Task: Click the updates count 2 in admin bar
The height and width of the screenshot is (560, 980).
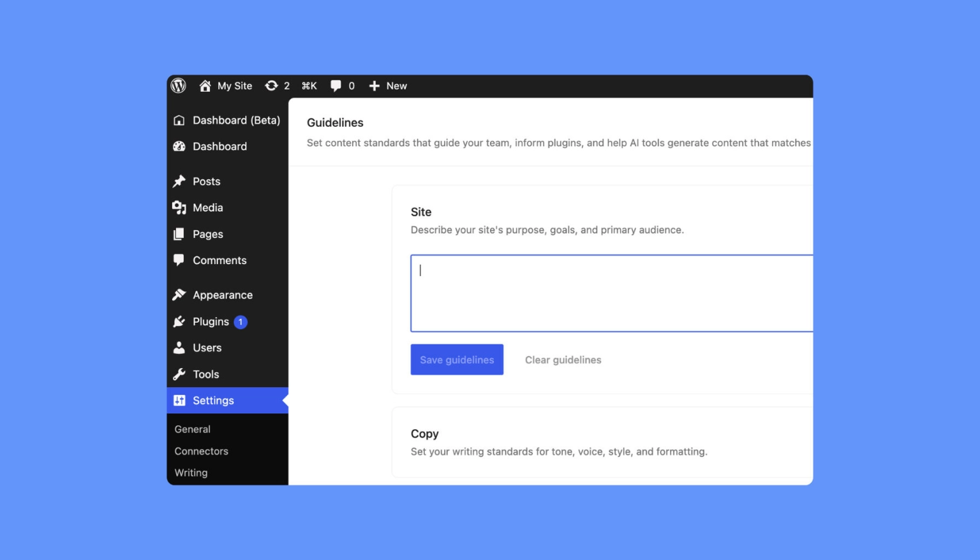Action: coord(286,86)
